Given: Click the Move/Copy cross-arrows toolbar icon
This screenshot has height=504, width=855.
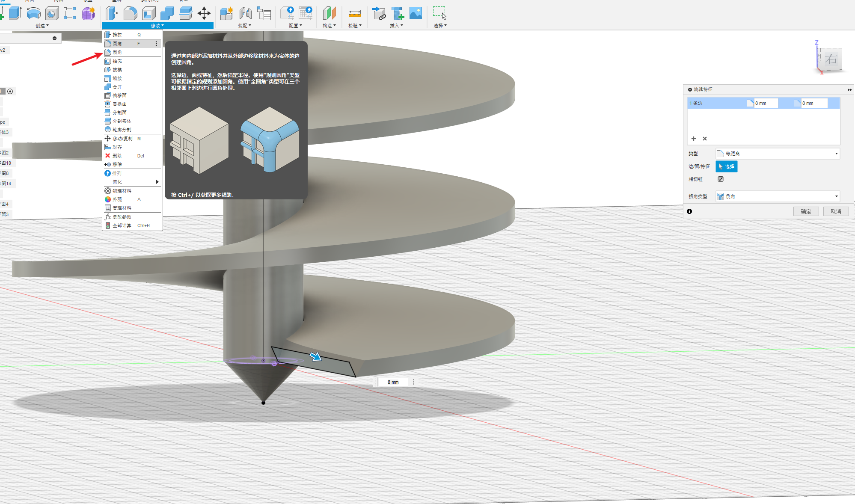Looking at the screenshot, I should pos(204,13).
